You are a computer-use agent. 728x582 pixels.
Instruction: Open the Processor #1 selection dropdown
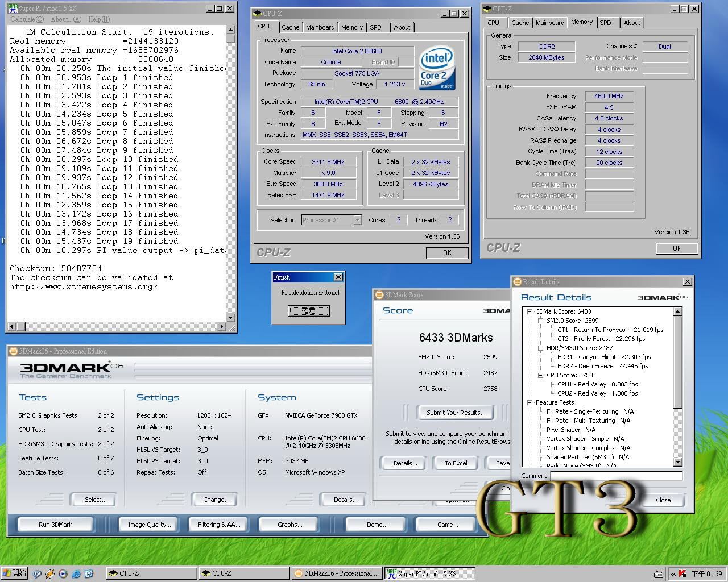point(357,220)
